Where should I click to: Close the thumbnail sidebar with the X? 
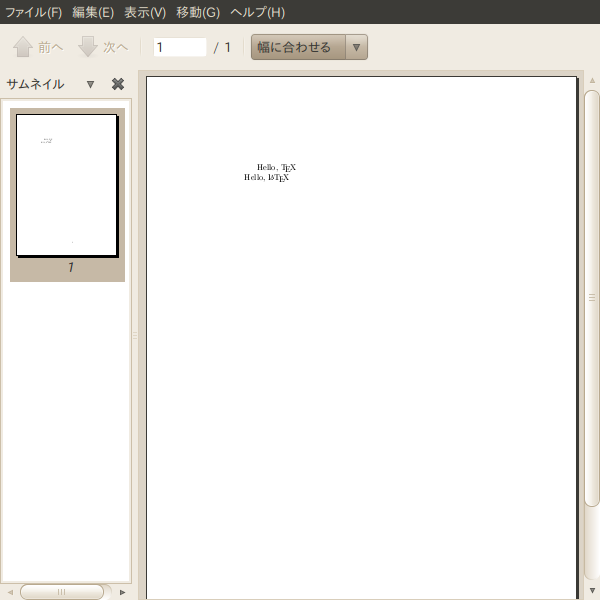(118, 84)
